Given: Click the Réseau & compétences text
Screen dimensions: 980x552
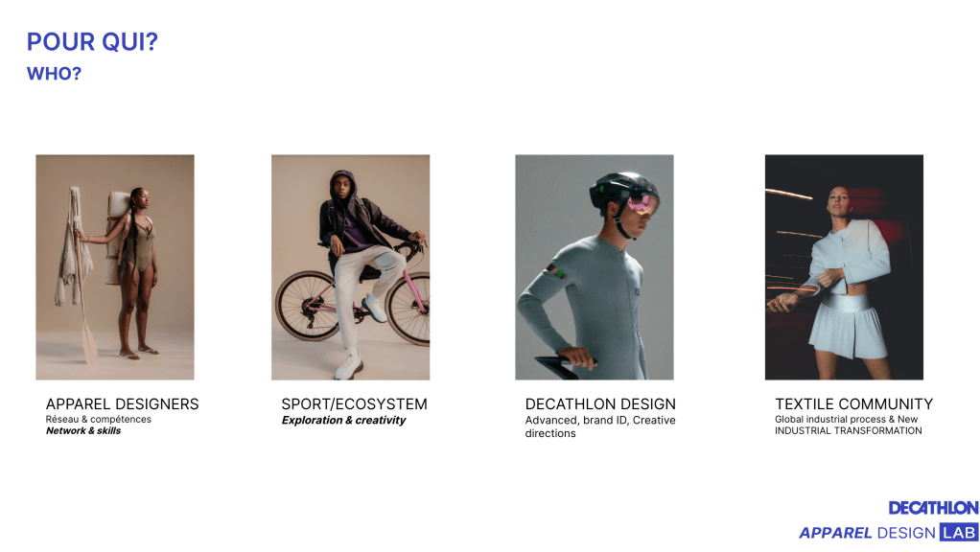Looking at the screenshot, I should coord(98,419).
